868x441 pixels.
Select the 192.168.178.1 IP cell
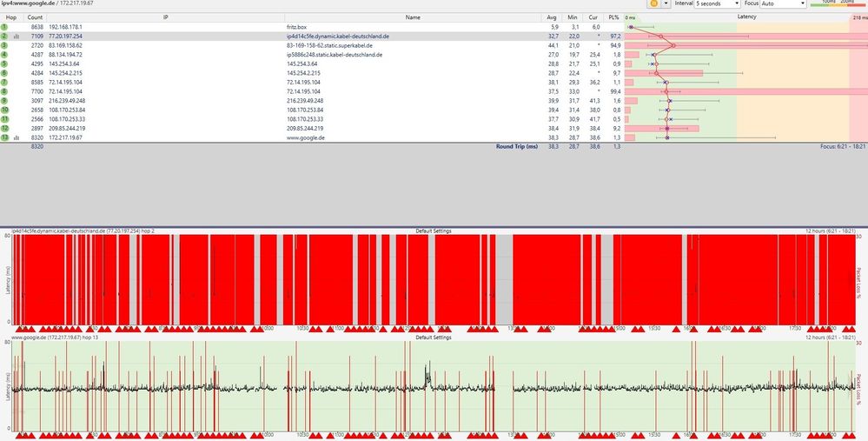click(65, 27)
